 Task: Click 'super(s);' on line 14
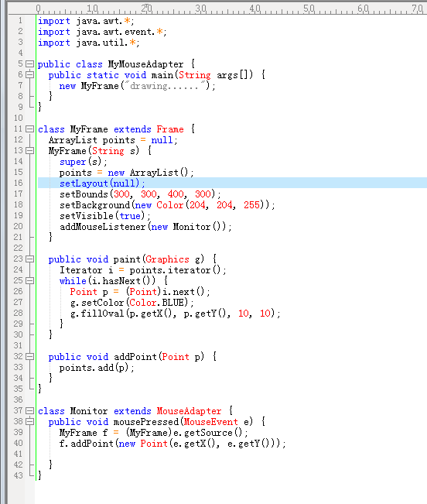(83, 162)
